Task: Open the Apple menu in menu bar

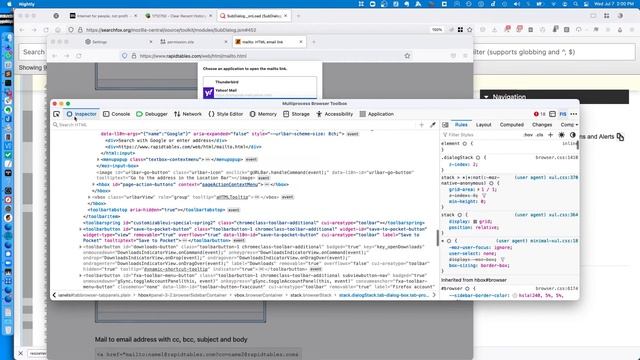Action: pos(8,4)
